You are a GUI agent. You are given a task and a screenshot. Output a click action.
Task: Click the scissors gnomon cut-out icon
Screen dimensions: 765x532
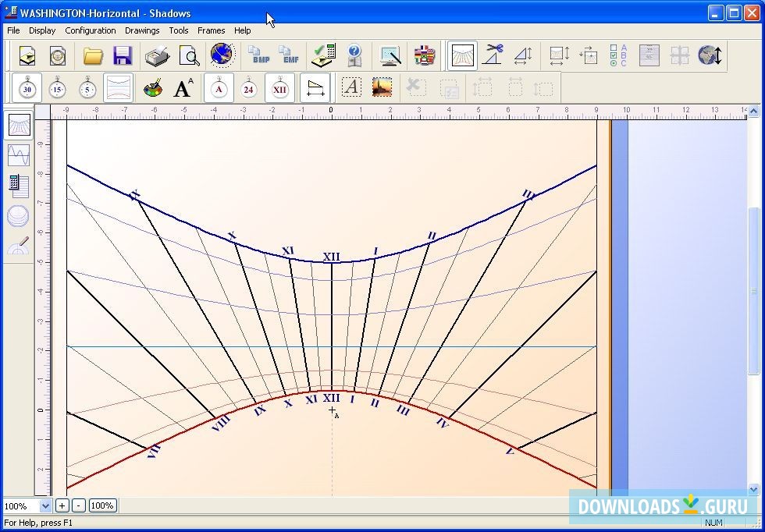click(x=493, y=55)
